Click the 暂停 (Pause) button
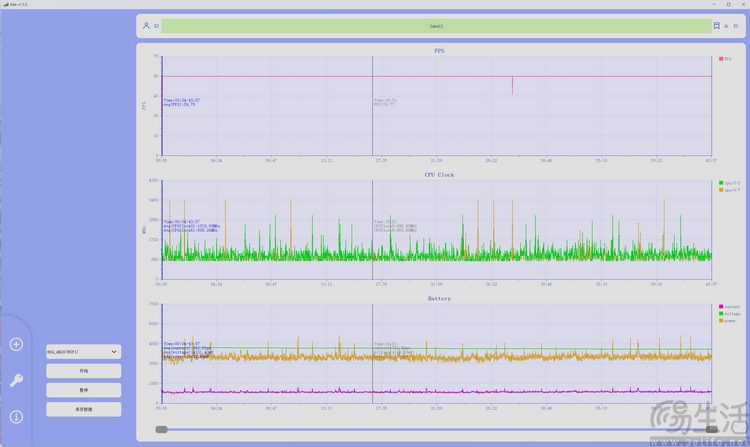 (83, 390)
